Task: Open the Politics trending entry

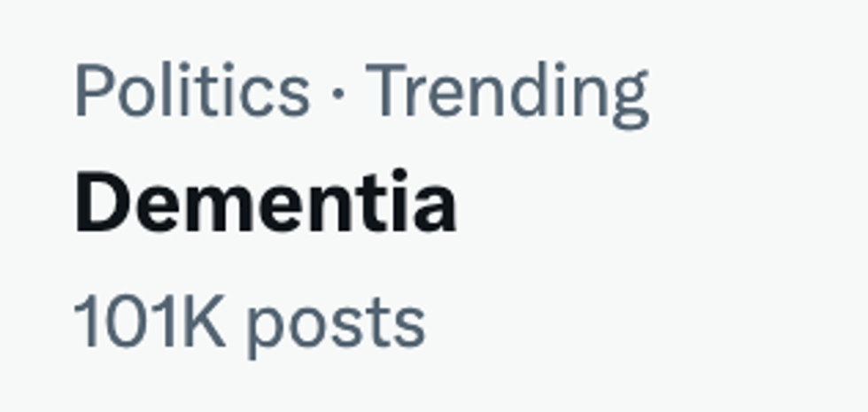Action: (266, 204)
